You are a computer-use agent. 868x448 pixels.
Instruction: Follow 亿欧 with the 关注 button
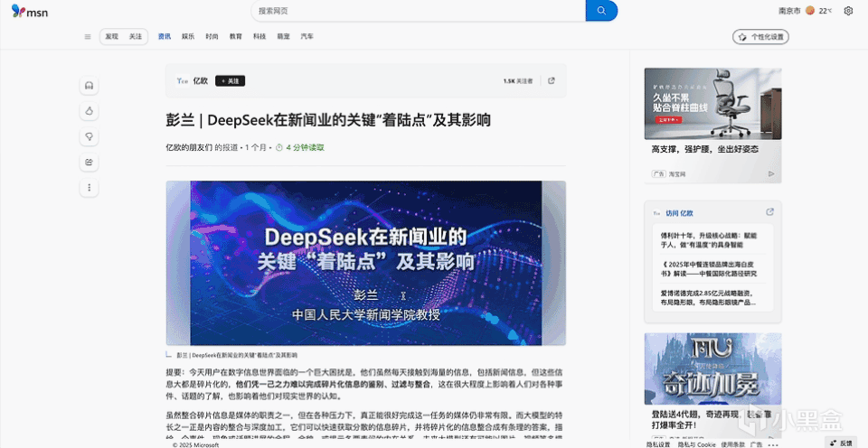[231, 80]
